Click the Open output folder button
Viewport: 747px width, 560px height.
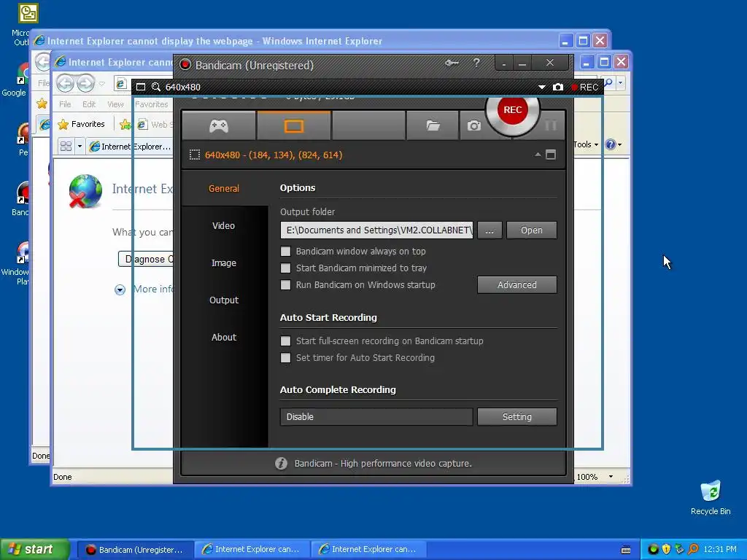531,230
